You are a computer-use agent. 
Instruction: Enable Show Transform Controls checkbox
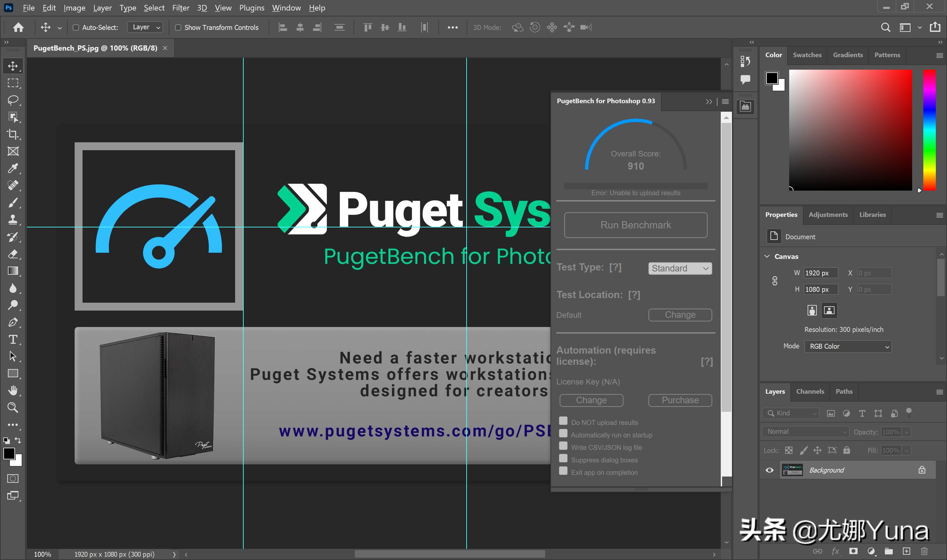tap(178, 28)
